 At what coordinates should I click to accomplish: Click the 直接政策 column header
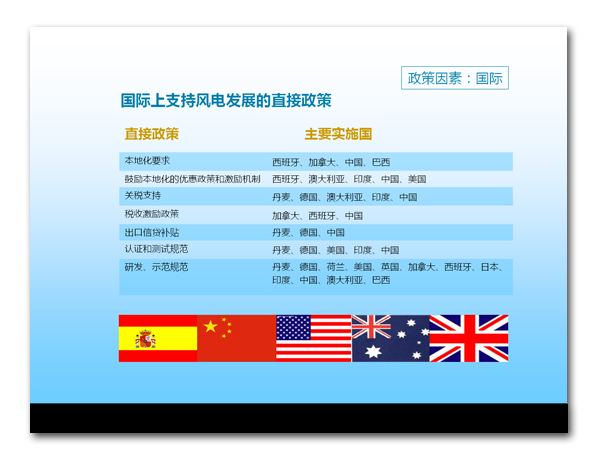(152, 134)
